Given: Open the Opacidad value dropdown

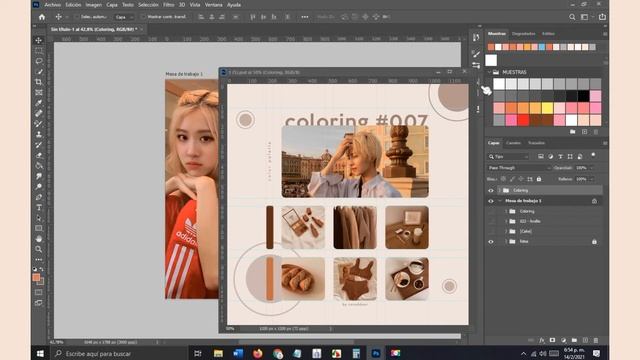Looking at the screenshot, I should pos(591,168).
